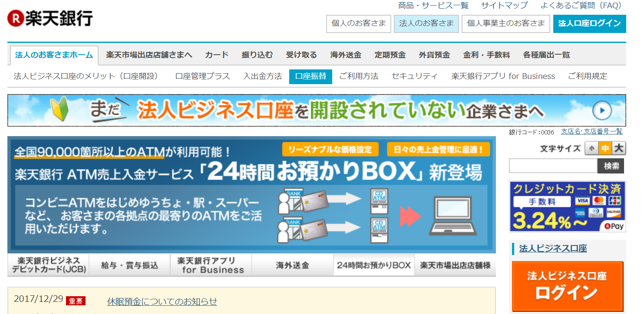Open the サイトマップ link
The image size is (644, 314).
pos(504,6)
